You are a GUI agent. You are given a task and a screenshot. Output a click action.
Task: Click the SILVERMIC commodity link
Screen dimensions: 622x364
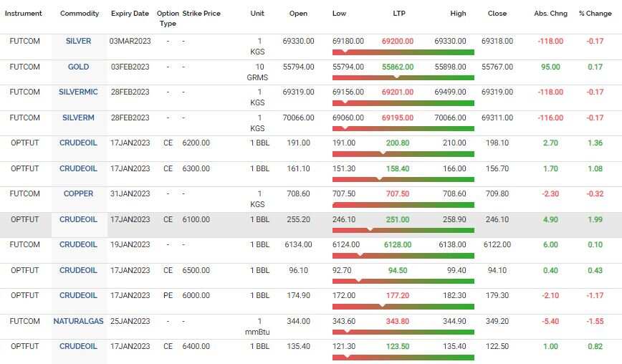[78, 92]
